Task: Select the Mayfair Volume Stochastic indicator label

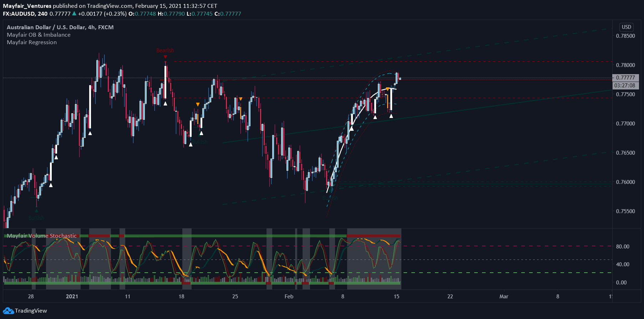Action: [42, 236]
